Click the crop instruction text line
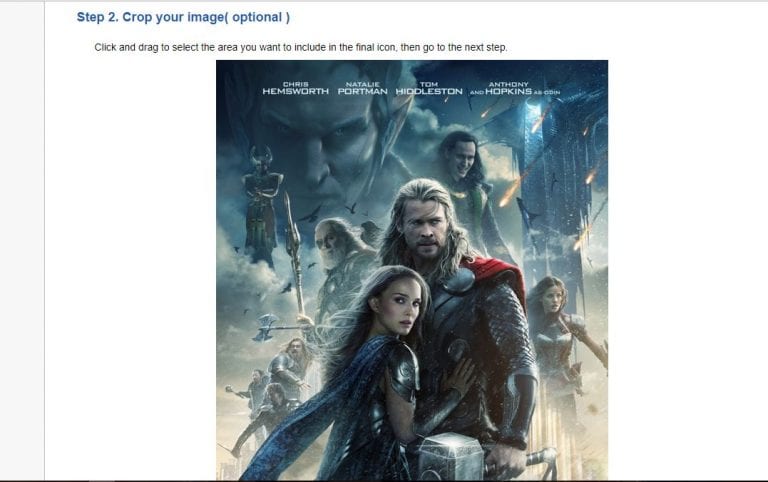Screen dimensions: 768x482 tap(301, 48)
